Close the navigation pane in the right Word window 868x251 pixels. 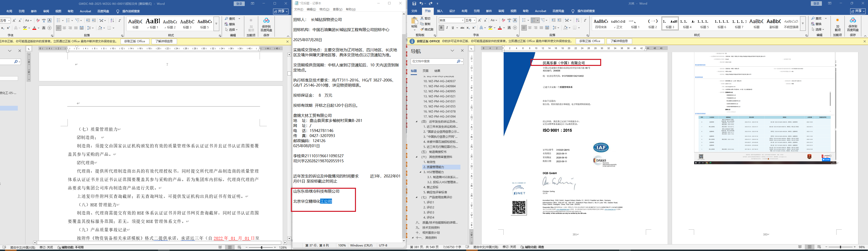click(462, 50)
